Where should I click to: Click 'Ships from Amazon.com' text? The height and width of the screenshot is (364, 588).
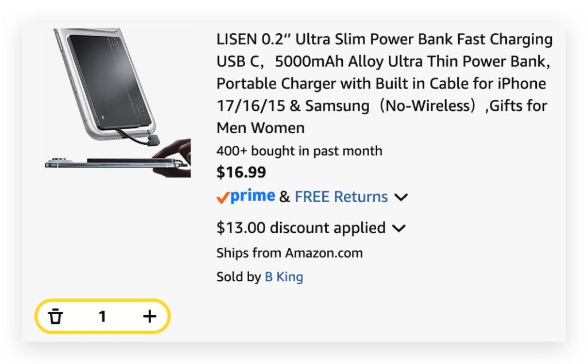tap(289, 253)
